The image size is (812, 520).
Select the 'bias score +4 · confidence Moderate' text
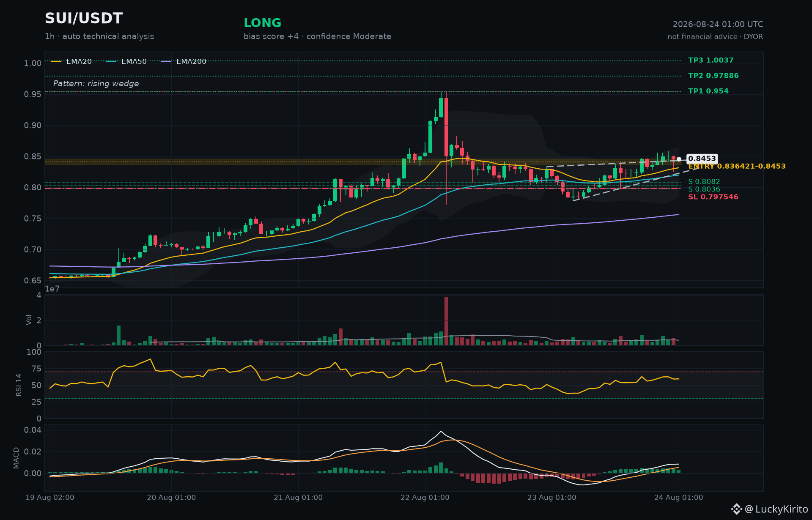pyautogui.click(x=317, y=36)
